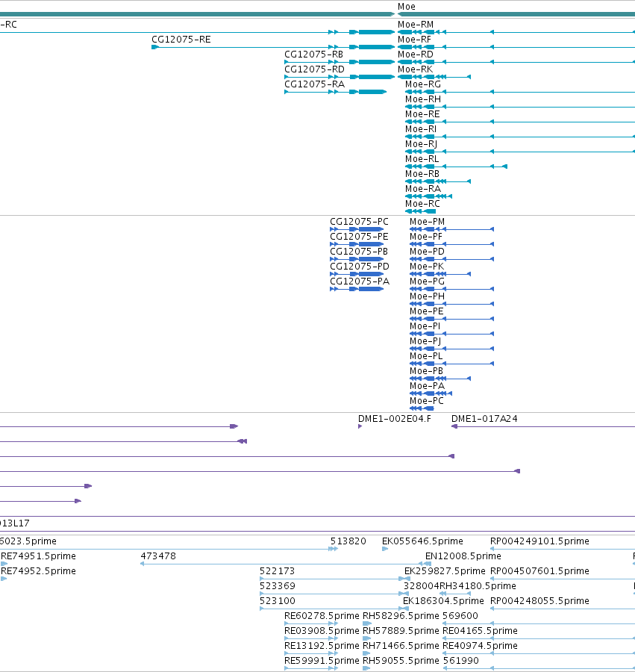Choose the Moe-RE transcript label

422,114
